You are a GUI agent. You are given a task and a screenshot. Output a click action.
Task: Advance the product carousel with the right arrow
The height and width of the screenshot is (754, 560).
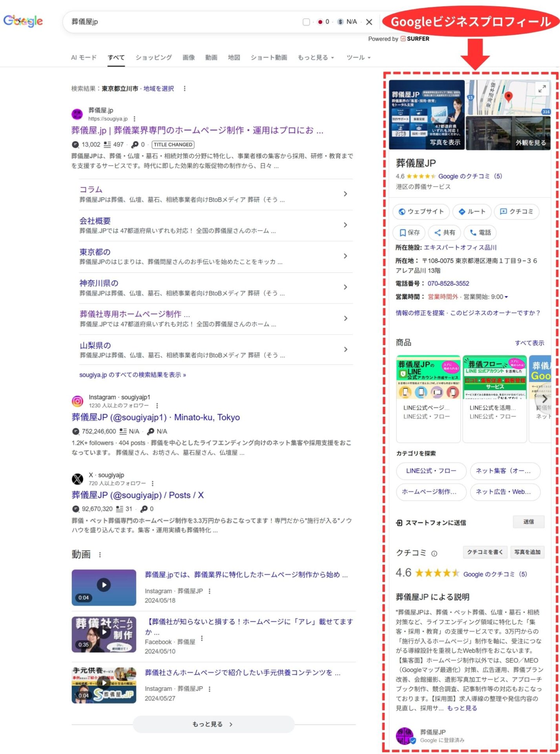point(544,398)
